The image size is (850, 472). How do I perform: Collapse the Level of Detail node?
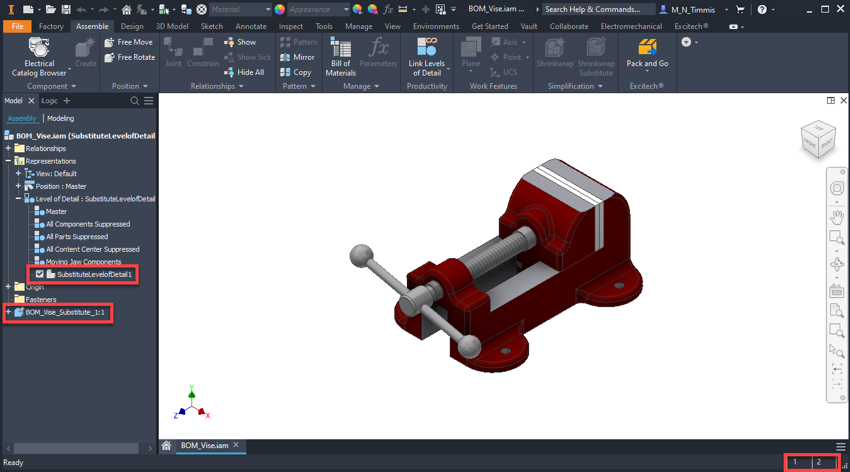[x=18, y=199]
